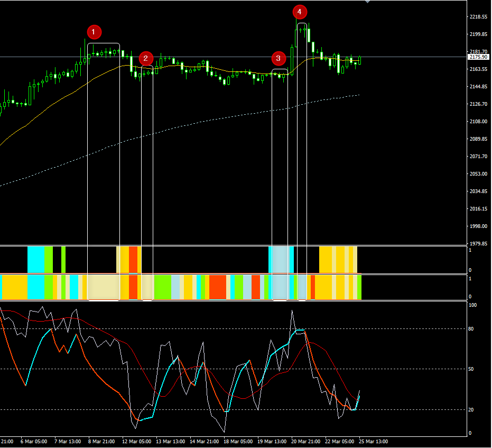Click the oscillator scale value 100
The width and height of the screenshot is (492, 448).
472,305
